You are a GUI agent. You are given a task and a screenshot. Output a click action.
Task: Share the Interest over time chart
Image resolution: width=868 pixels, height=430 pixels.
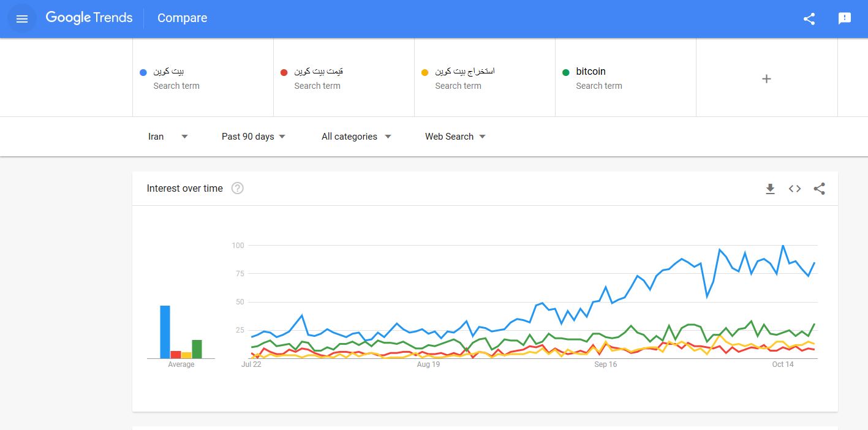tap(819, 189)
